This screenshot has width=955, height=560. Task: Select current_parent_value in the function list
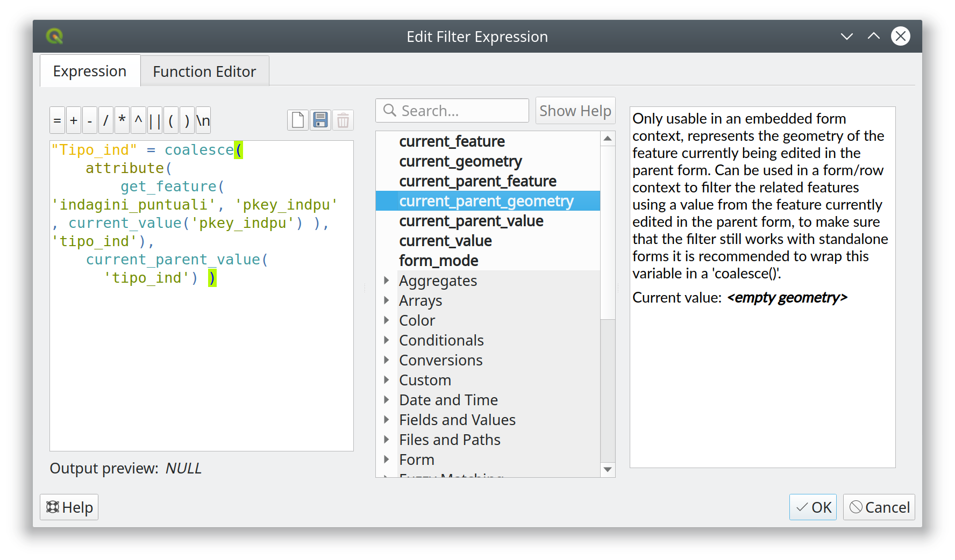click(471, 221)
